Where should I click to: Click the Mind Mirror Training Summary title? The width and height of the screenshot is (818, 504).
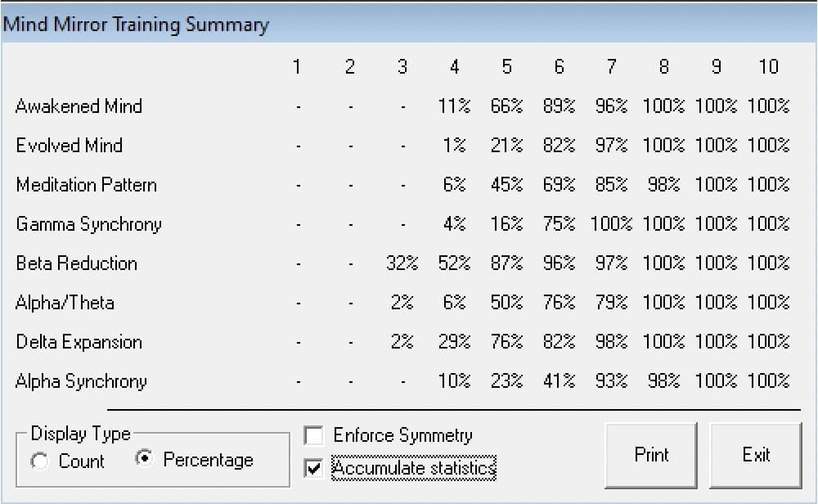[x=136, y=25]
